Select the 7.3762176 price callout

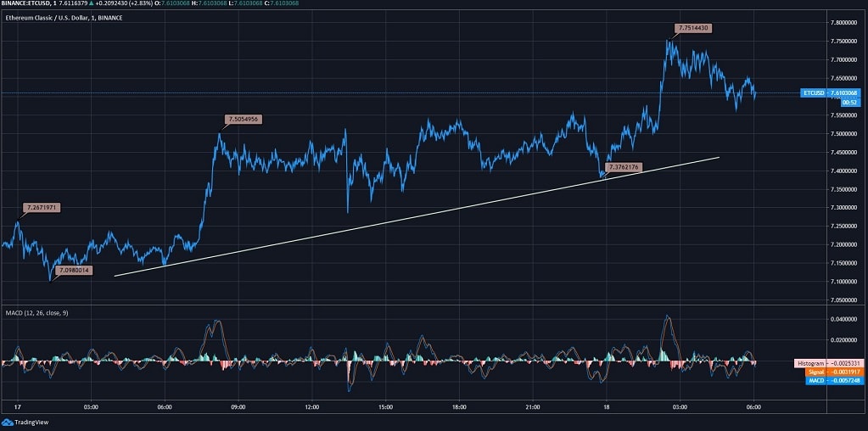point(624,167)
